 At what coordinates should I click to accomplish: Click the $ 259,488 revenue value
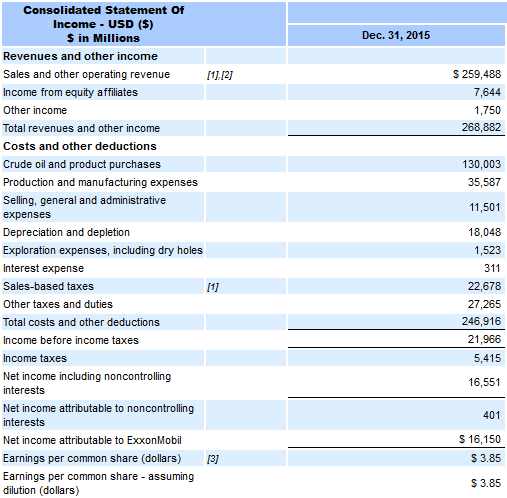pyautogui.click(x=477, y=74)
